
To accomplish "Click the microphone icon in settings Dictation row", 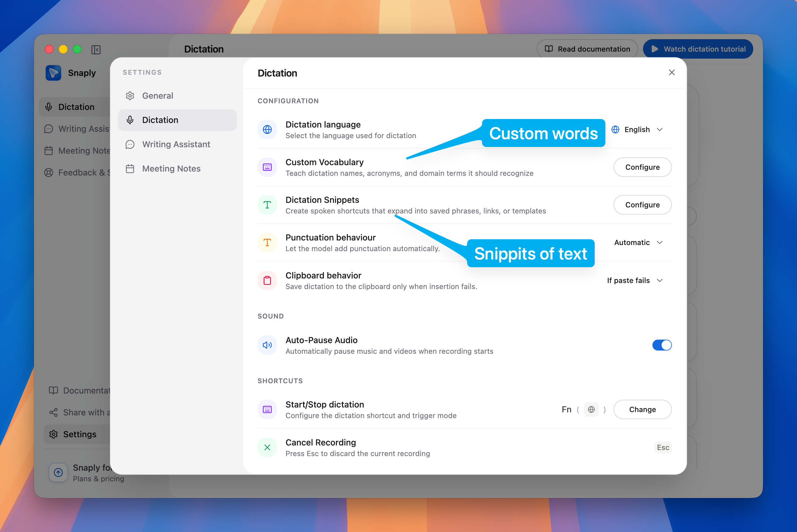I will tap(130, 120).
